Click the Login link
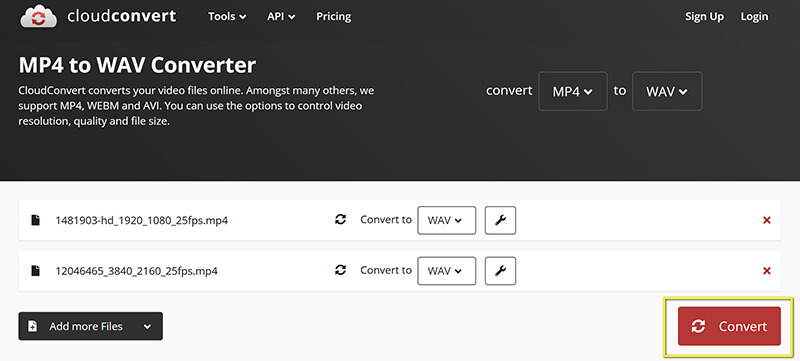Viewport: 800px width, 361px height. 754,16
